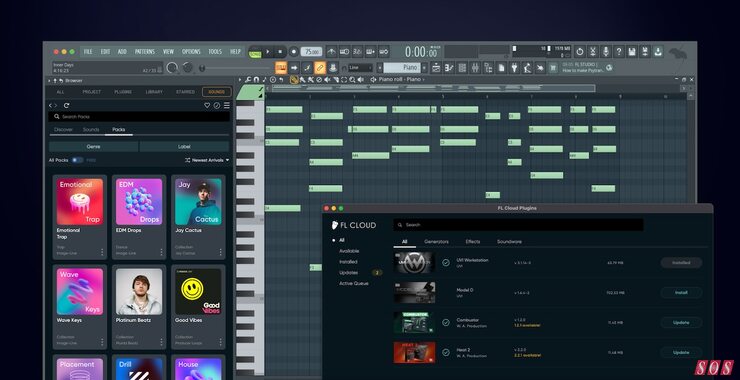Click the Search Packs input field

[x=139, y=117]
